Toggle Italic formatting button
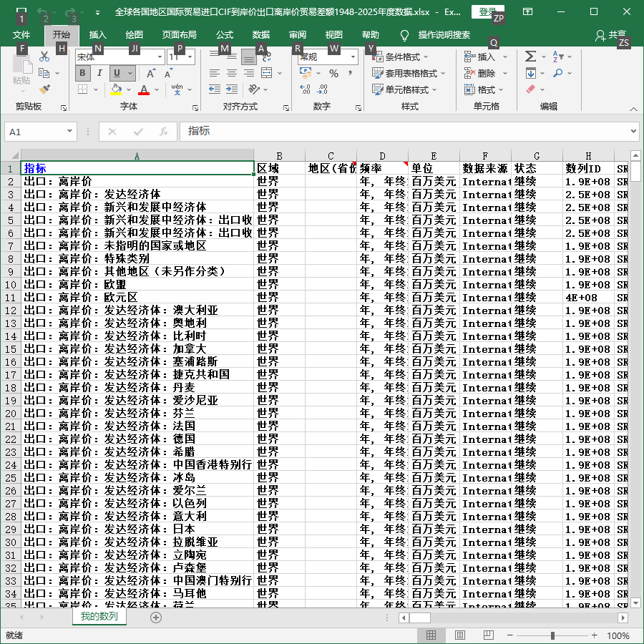The width and height of the screenshot is (644, 644). [x=99, y=73]
